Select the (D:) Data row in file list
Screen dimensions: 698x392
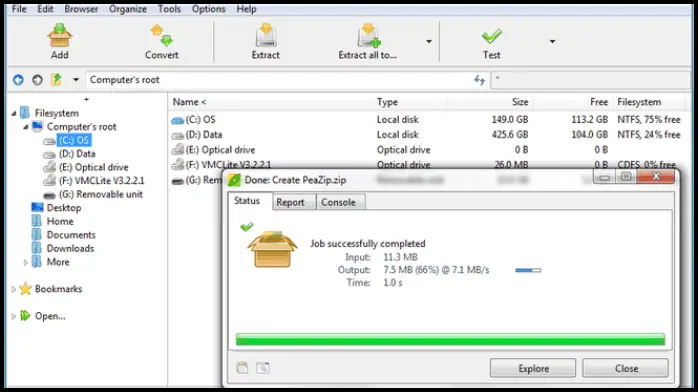427,134
